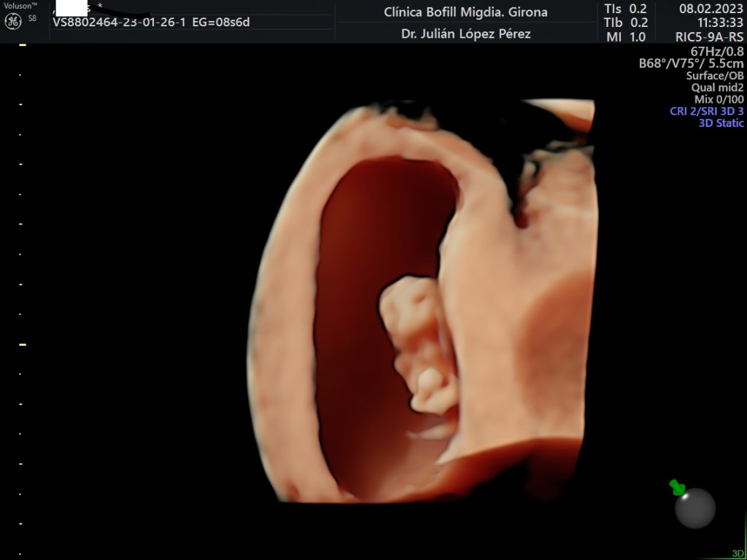
Task: Click the embryo in the 3D render
Action: [x=417, y=343]
